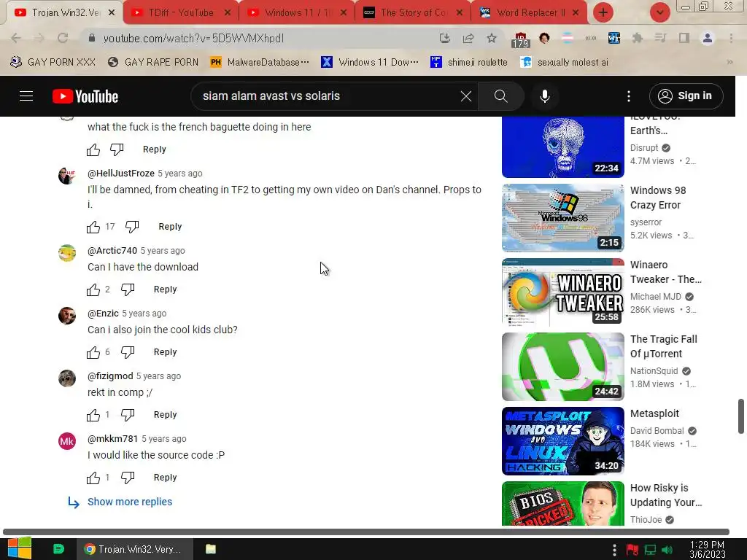Switch to the TDiff - YouTube tab

[181, 13]
